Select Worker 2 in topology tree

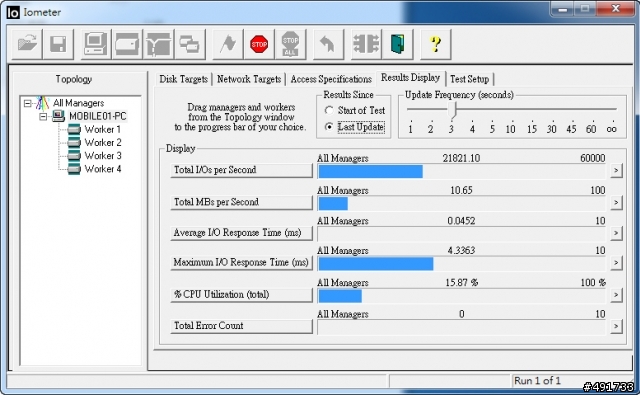tap(102, 142)
